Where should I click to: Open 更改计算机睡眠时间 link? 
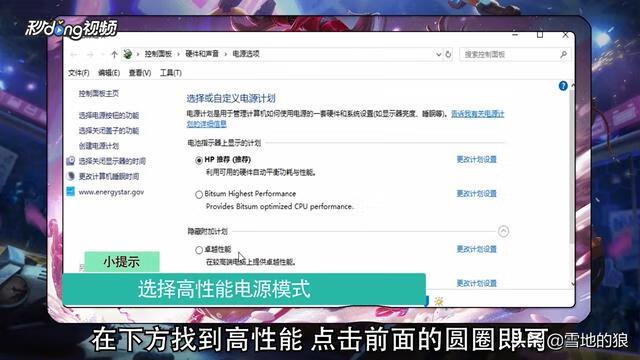109,176
